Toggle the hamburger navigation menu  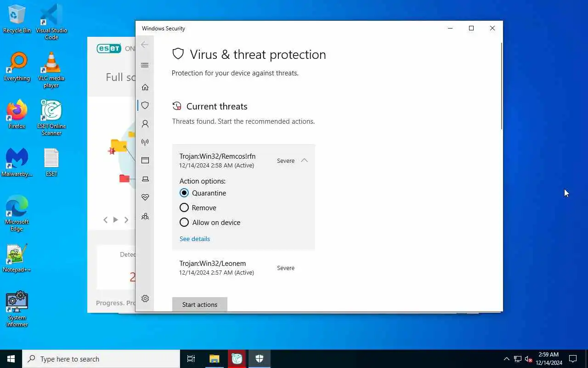(145, 65)
